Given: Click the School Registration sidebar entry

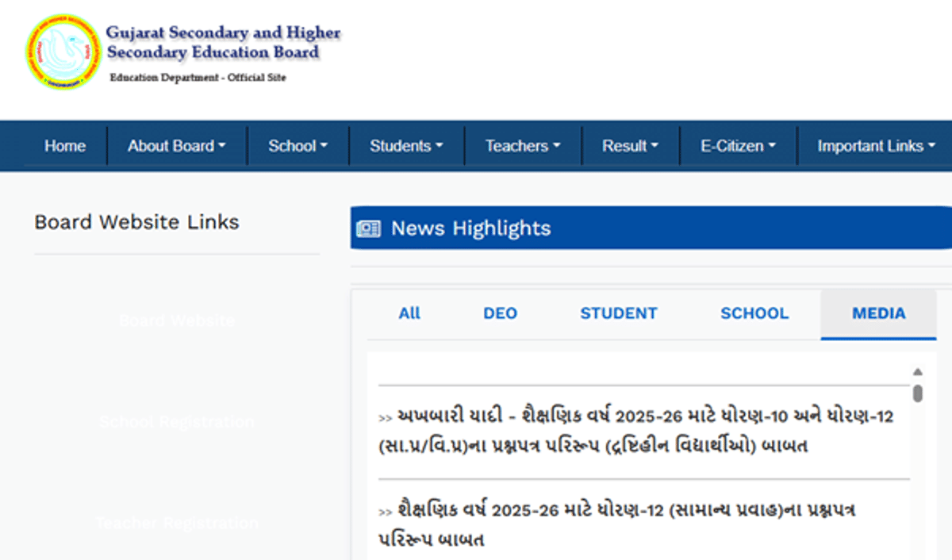Looking at the screenshot, I should tap(176, 421).
